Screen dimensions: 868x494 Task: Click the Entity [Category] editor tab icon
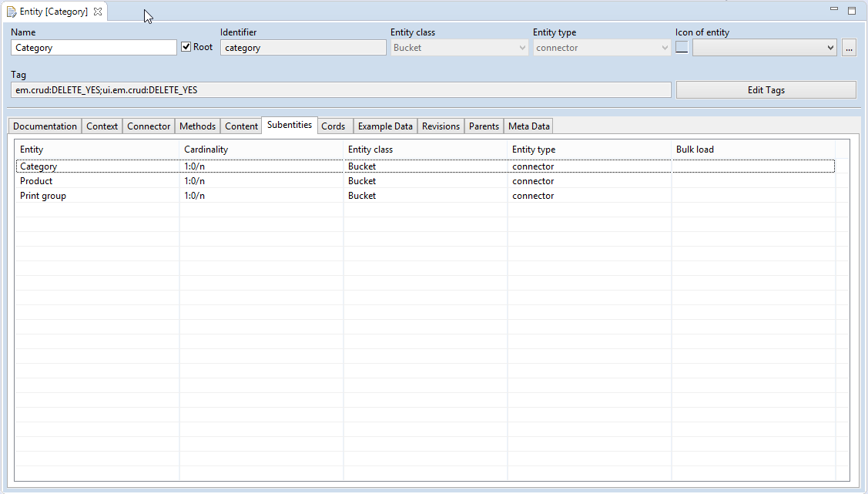(12, 12)
